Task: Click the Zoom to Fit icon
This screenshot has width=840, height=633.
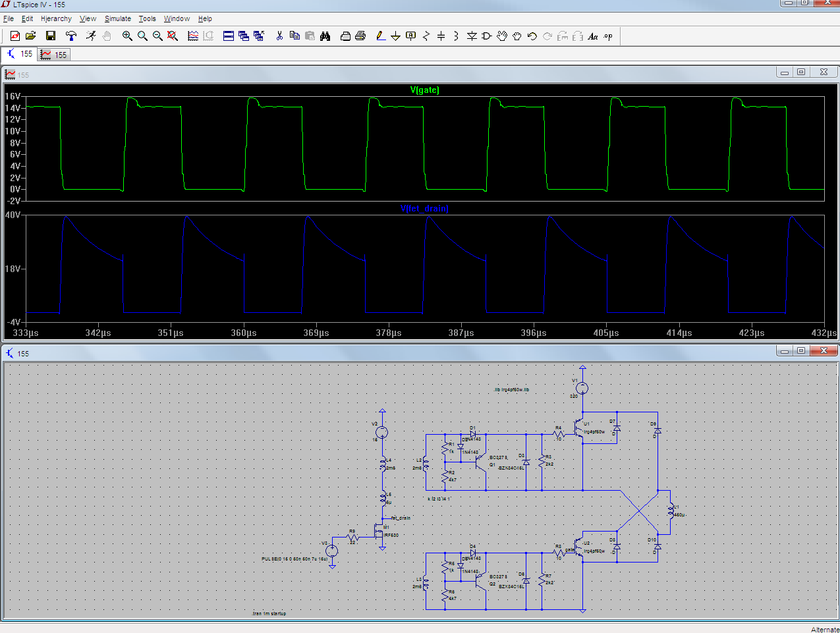Action: [x=173, y=36]
